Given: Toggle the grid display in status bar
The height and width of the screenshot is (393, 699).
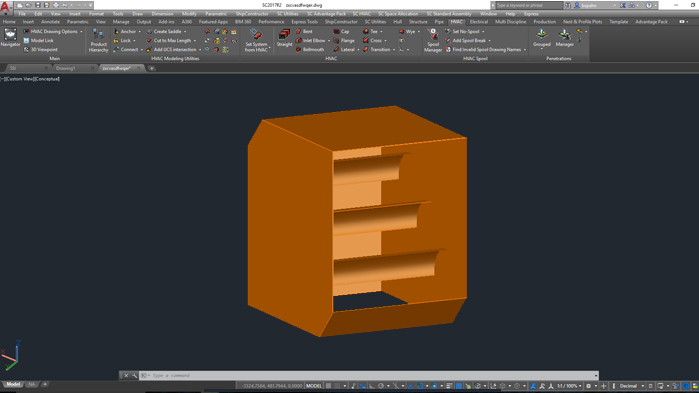Looking at the screenshot, I should coord(329,386).
